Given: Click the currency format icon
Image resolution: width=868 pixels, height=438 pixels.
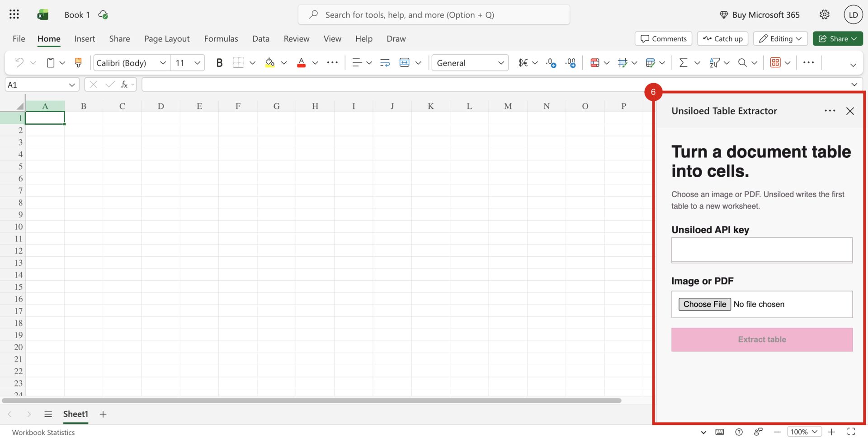Looking at the screenshot, I should [x=523, y=63].
